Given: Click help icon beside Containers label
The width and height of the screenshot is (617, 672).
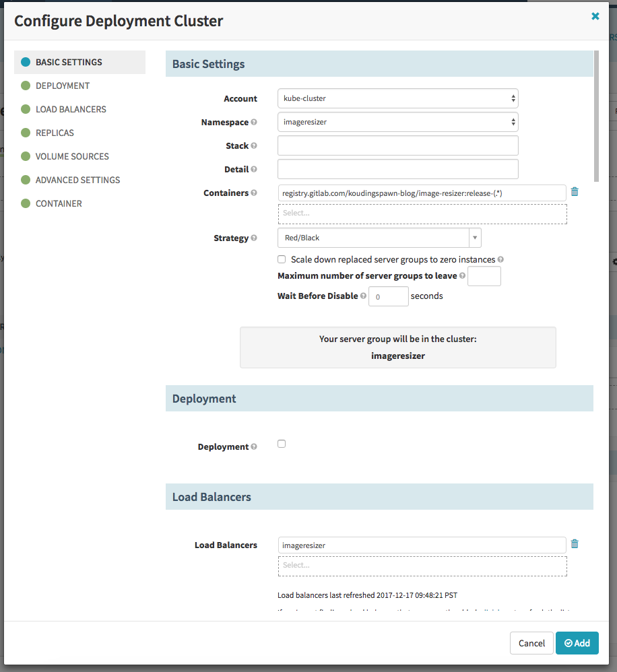Looking at the screenshot, I should coord(254,193).
